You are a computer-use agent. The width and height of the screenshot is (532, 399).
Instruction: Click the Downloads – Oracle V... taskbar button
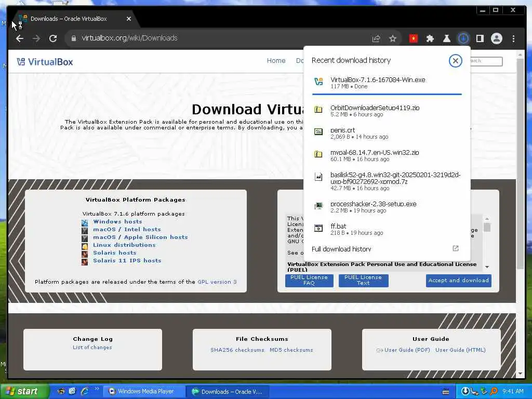228,392
